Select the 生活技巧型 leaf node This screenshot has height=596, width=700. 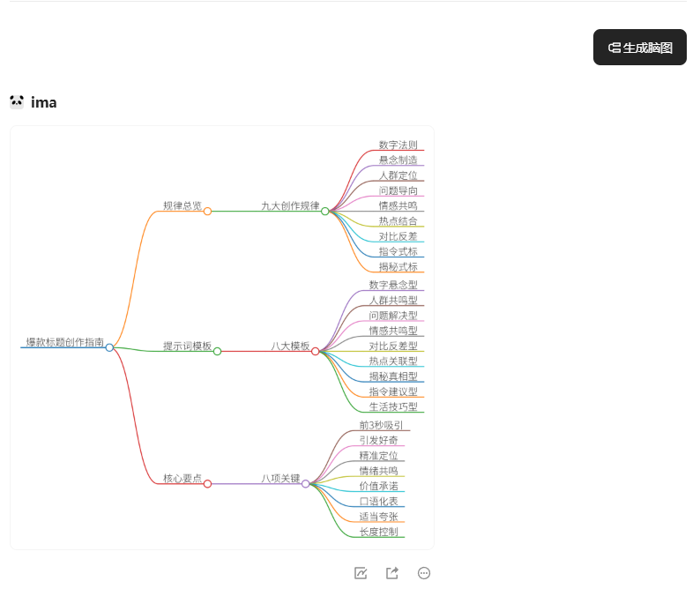click(x=393, y=406)
